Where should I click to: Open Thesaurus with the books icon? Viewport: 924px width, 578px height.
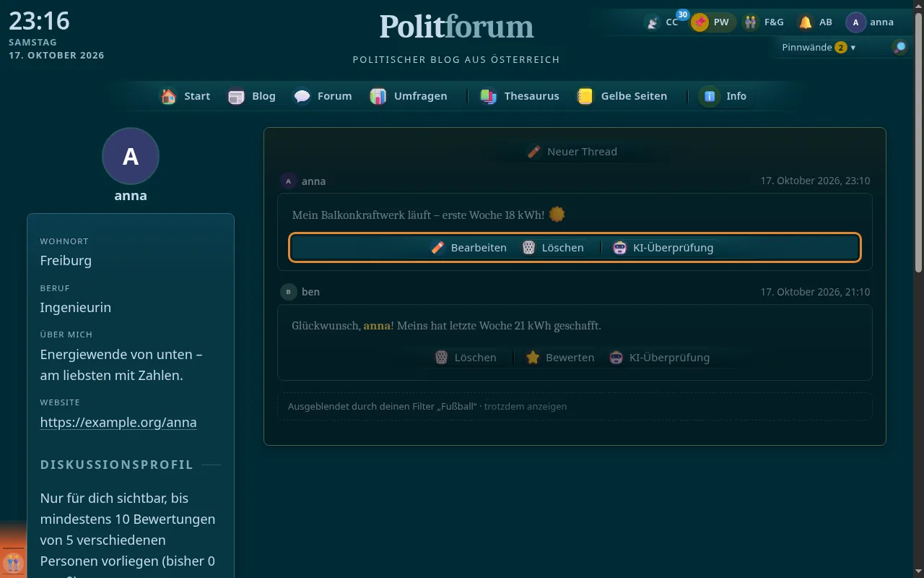[x=520, y=96]
